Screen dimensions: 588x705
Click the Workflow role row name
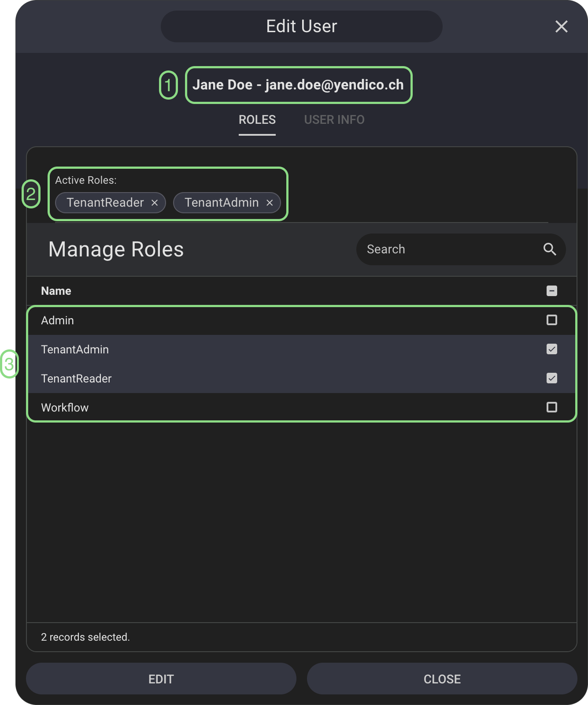(x=65, y=408)
